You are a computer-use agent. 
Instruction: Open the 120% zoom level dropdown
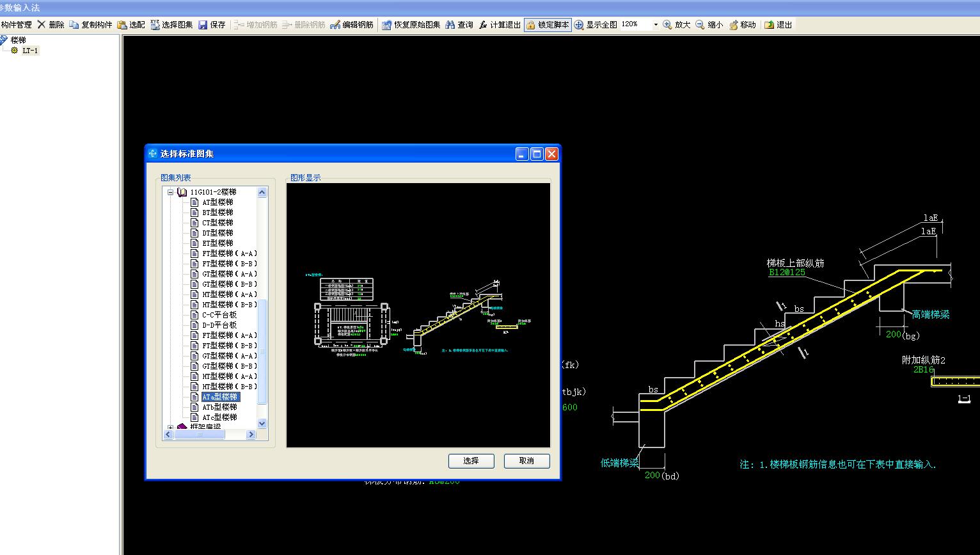pyautogui.click(x=656, y=24)
